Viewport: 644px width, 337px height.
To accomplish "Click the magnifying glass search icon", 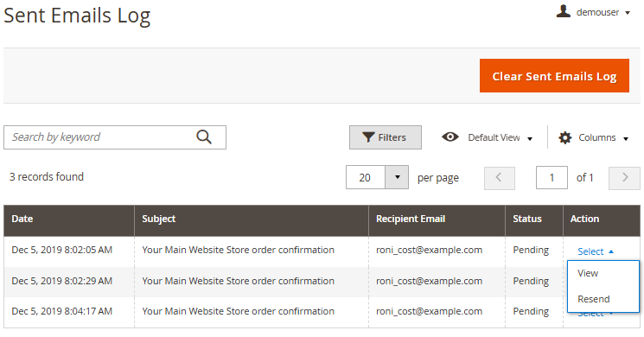I will (204, 137).
